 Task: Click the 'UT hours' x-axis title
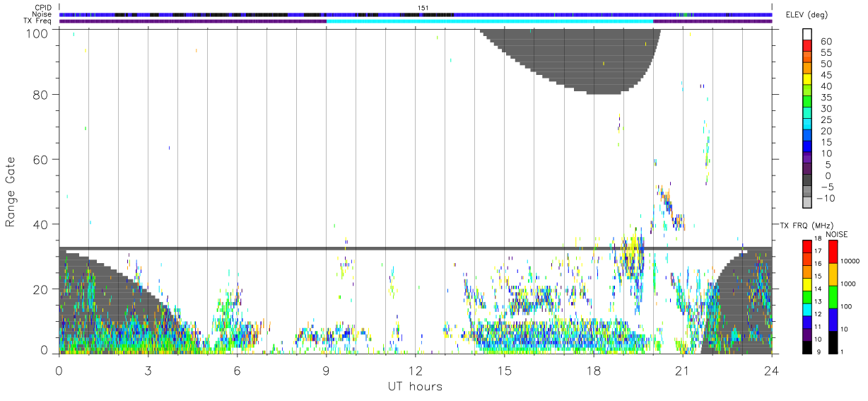[415, 386]
